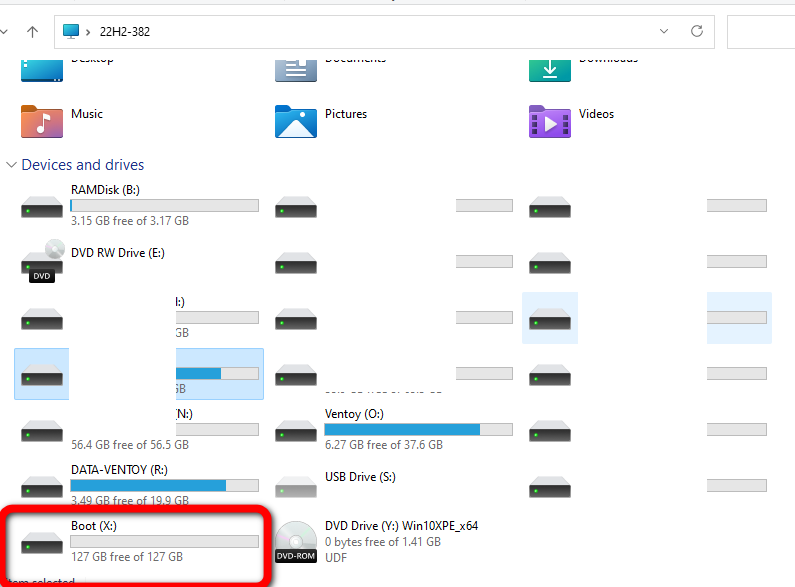Expand breadcrumb chevron before 22H2-382
This screenshot has width=795, height=587.
pyautogui.click(x=88, y=32)
